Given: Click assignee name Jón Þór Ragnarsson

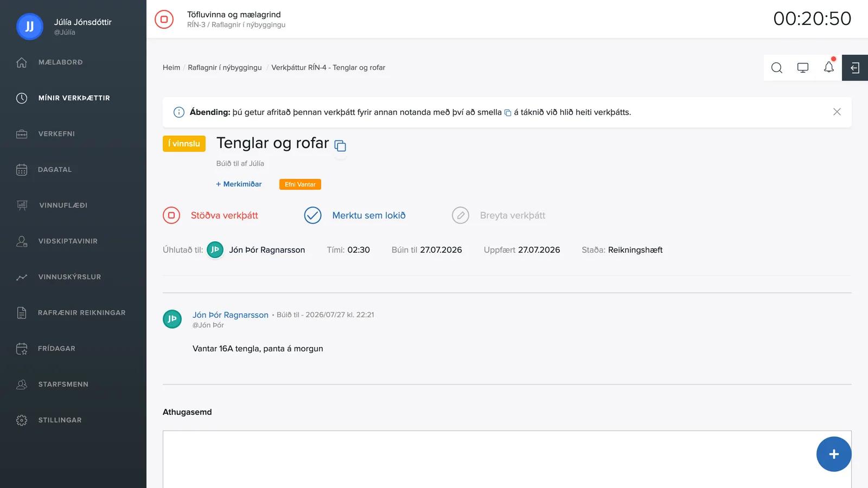Looking at the screenshot, I should 267,250.
